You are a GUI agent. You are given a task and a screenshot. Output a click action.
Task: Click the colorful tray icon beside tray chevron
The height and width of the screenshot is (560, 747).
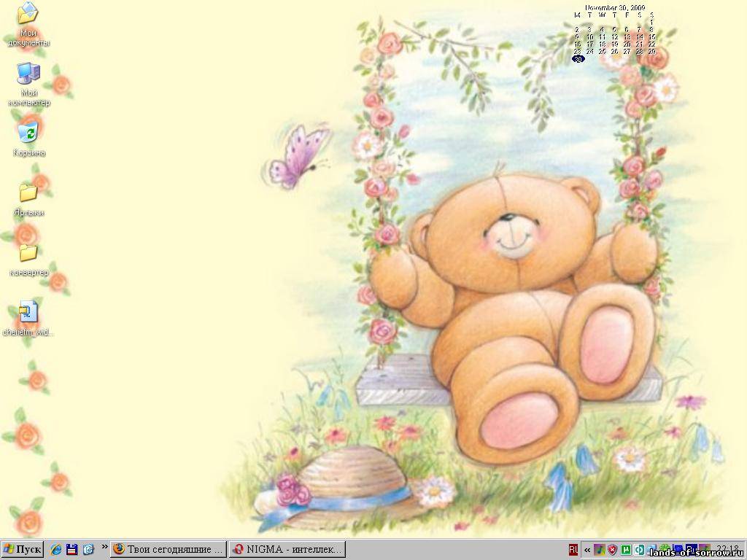point(600,550)
